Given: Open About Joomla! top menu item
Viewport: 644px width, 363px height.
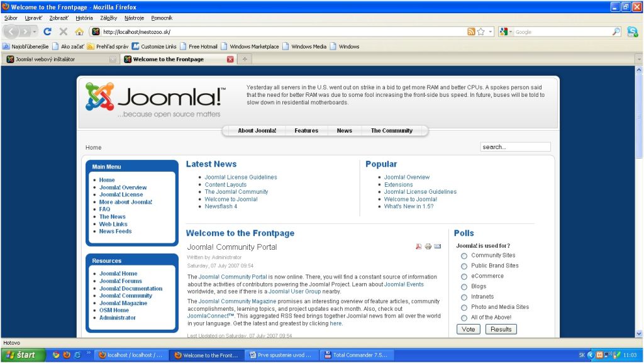Looking at the screenshot, I should (x=257, y=131).
